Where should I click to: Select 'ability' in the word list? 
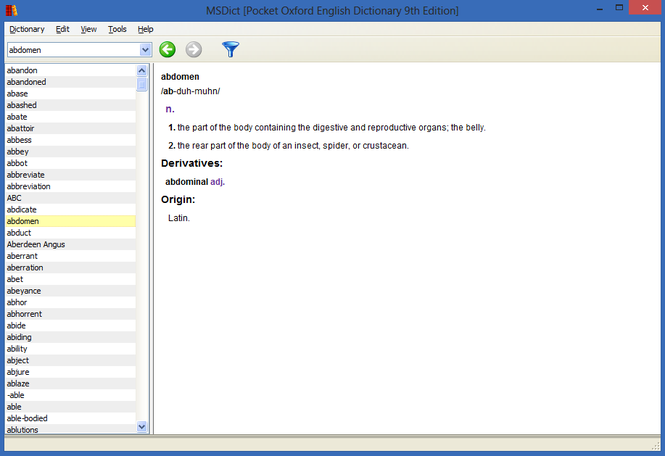[70, 349]
